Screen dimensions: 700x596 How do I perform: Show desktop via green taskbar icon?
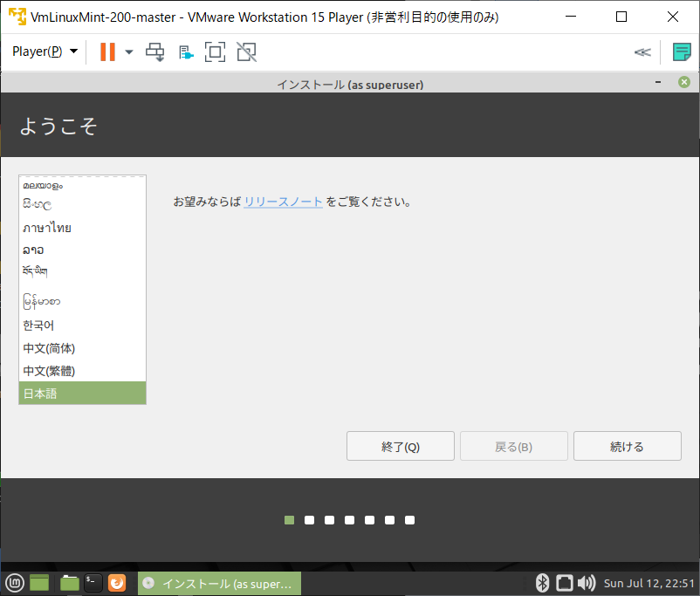(x=39, y=583)
